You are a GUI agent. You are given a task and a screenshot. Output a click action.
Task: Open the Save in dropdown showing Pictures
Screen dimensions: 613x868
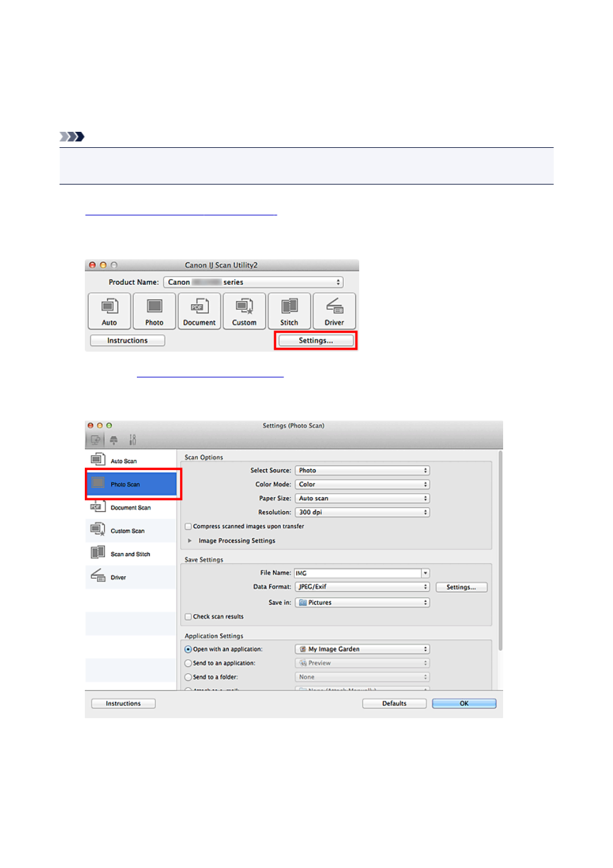362,602
